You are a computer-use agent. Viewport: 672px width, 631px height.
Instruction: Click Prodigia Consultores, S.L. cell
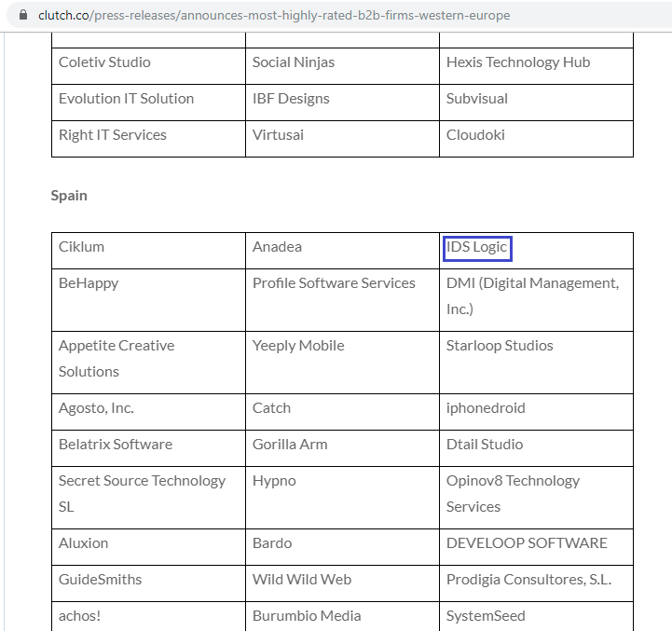(x=536, y=583)
